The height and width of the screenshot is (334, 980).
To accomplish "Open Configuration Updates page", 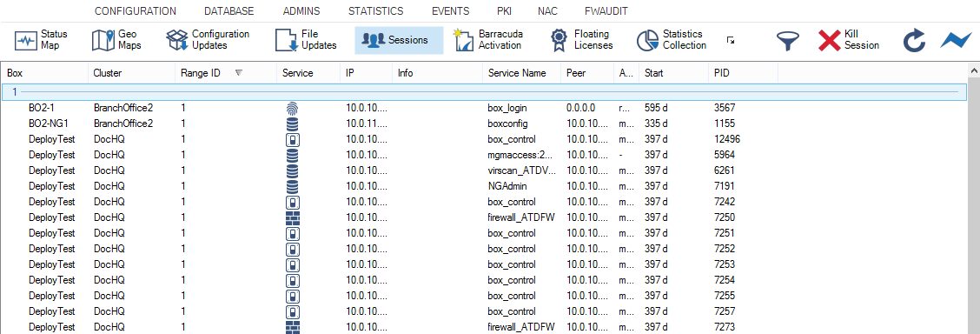I will (208, 40).
